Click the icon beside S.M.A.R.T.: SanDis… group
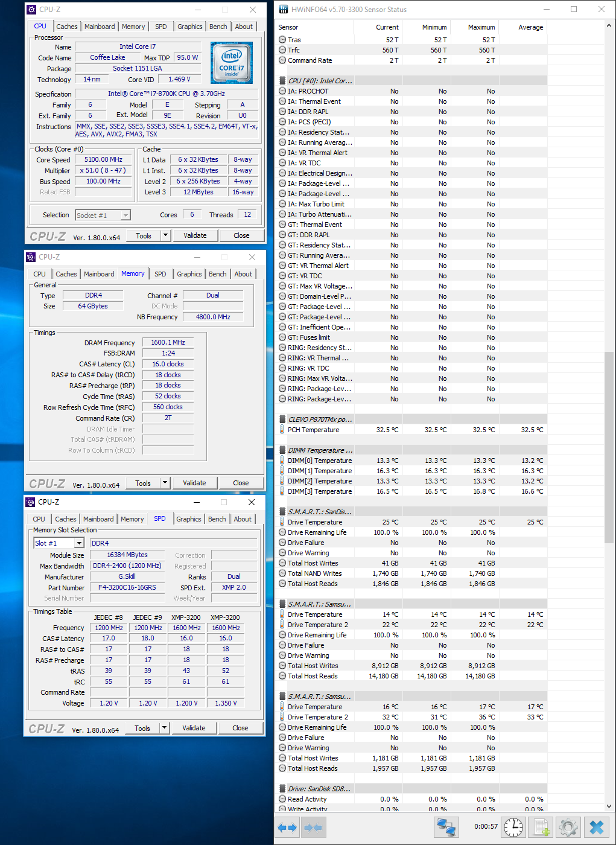The width and height of the screenshot is (616, 845). pyautogui.click(x=282, y=512)
